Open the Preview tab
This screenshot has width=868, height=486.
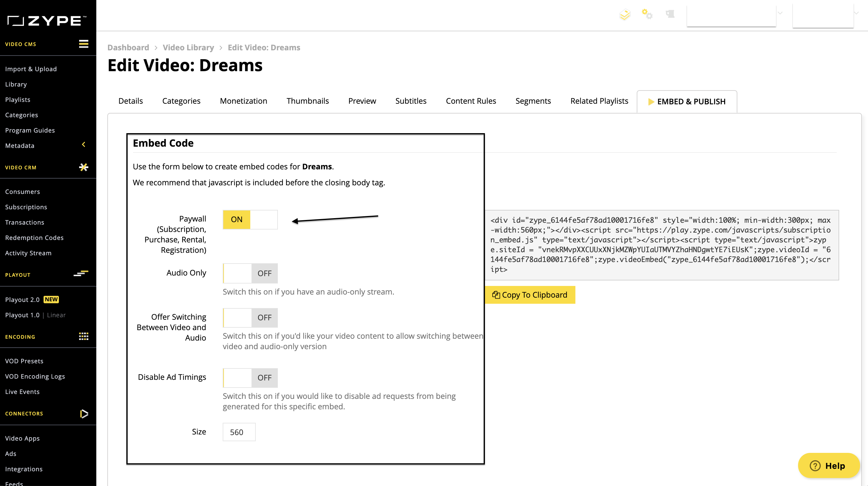(x=362, y=101)
